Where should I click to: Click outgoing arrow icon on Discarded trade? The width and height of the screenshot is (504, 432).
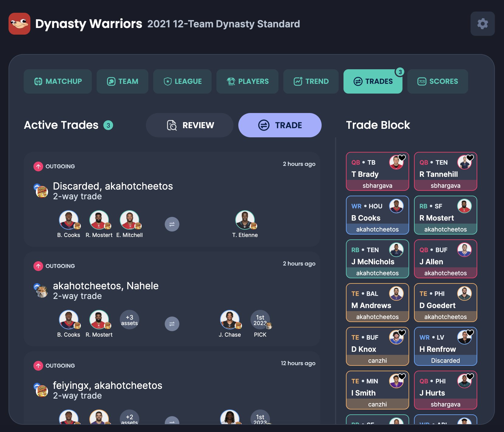click(x=38, y=166)
